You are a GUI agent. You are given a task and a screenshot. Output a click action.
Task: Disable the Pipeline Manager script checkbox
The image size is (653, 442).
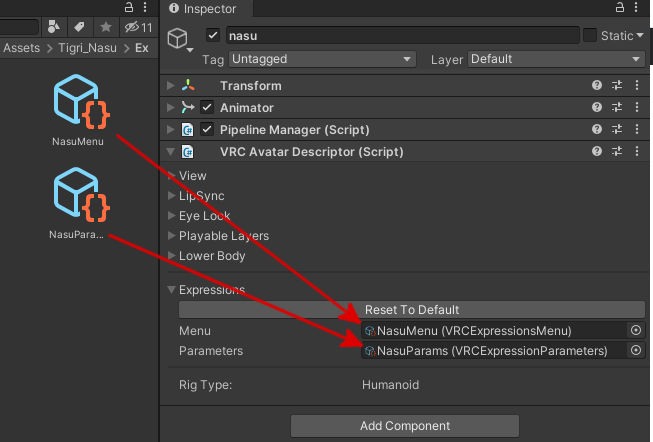point(207,130)
